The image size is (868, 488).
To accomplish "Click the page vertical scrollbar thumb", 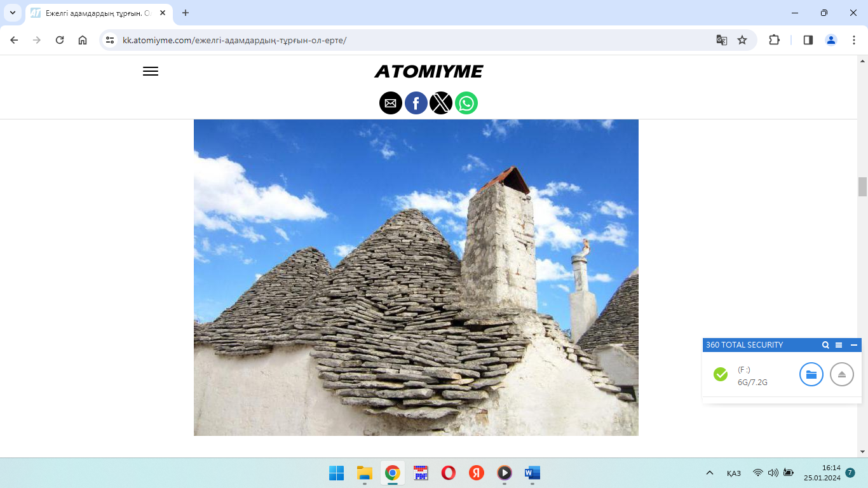I will [862, 187].
